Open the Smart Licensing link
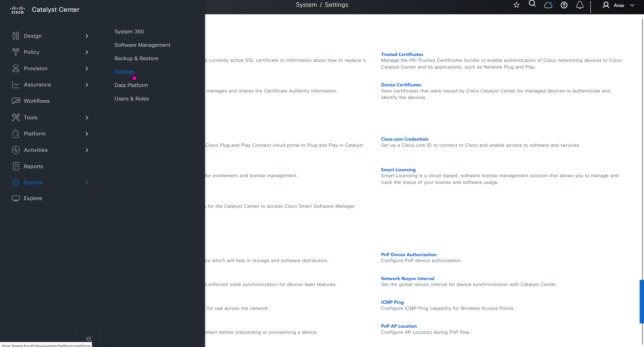The width and height of the screenshot is (644, 347). [x=398, y=169]
